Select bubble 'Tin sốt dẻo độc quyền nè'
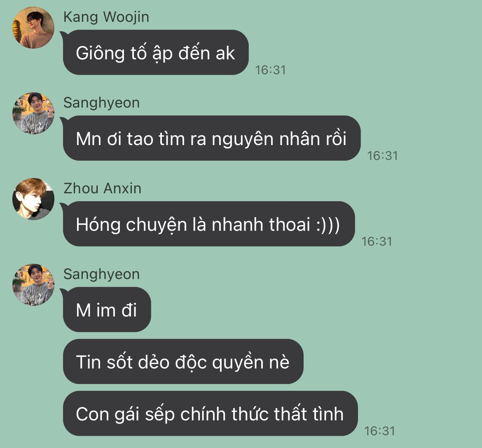Image resolution: width=482 pixels, height=448 pixels. click(x=183, y=361)
